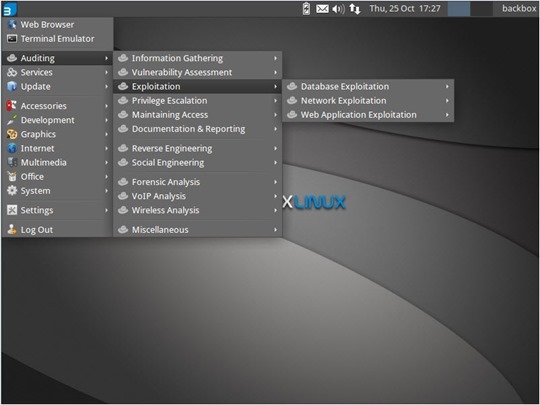Click the volume speaker tray icon
This screenshot has height=405, width=540.
coord(339,9)
